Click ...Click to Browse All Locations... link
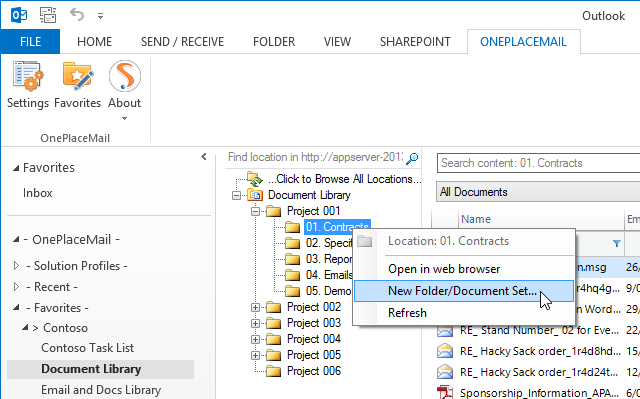 click(x=344, y=179)
